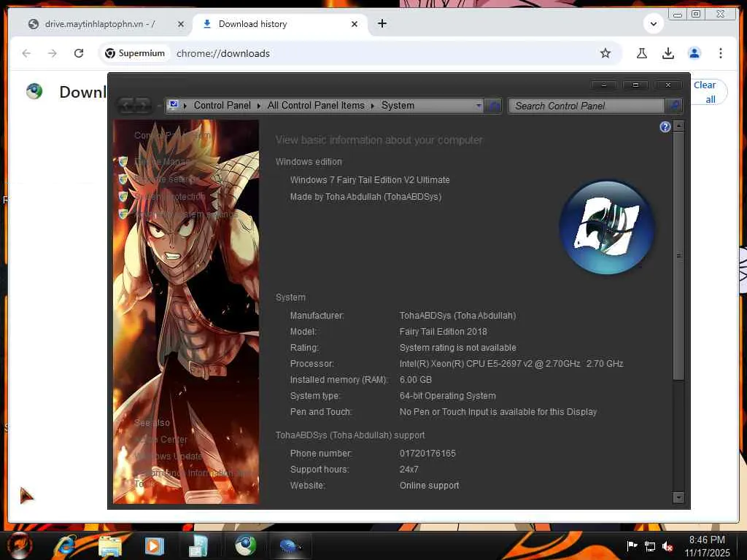Screen dimensions: 747x560
Task: Open the Action Center flag in the tray
Action: pos(632,545)
